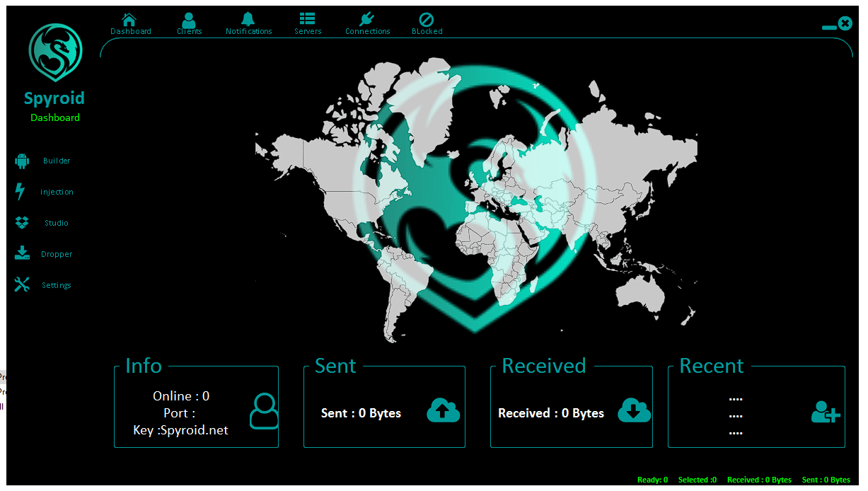Click 'Ready: 0' in status bar
The image size is (868, 491).
[x=652, y=480]
